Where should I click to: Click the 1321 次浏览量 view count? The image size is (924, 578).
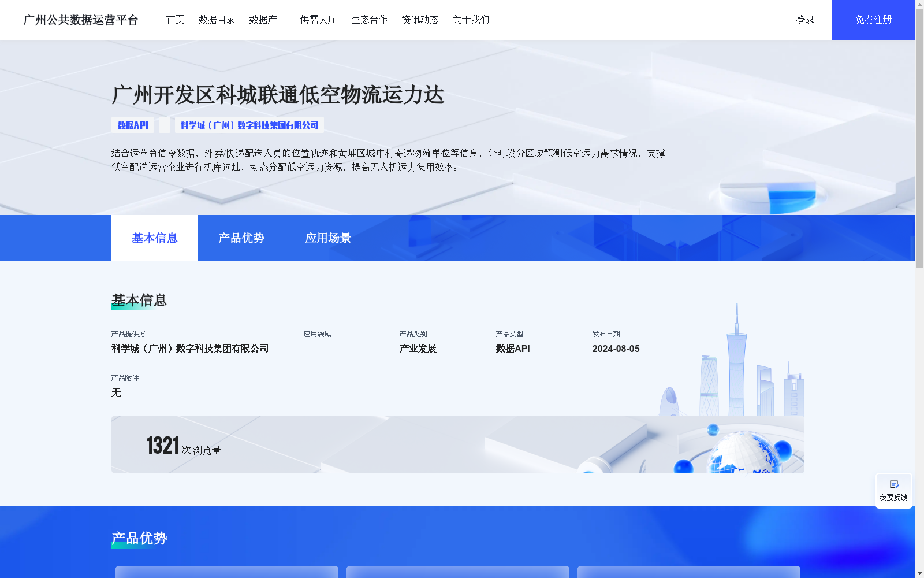[184, 446]
